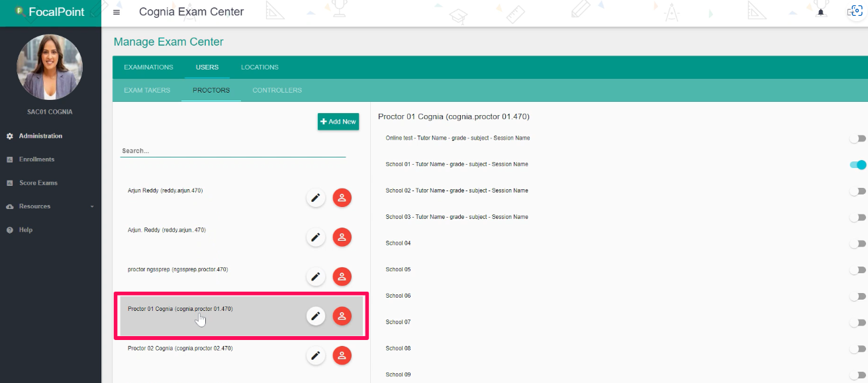Edit Arjun Reddy (reddy.arjun.470) pencil icon

[316, 198]
